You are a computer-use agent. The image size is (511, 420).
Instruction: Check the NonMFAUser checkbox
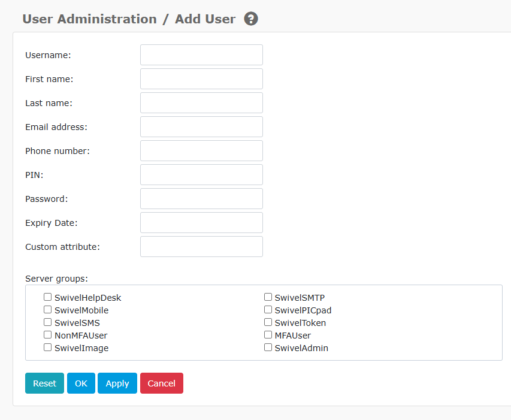(47, 334)
